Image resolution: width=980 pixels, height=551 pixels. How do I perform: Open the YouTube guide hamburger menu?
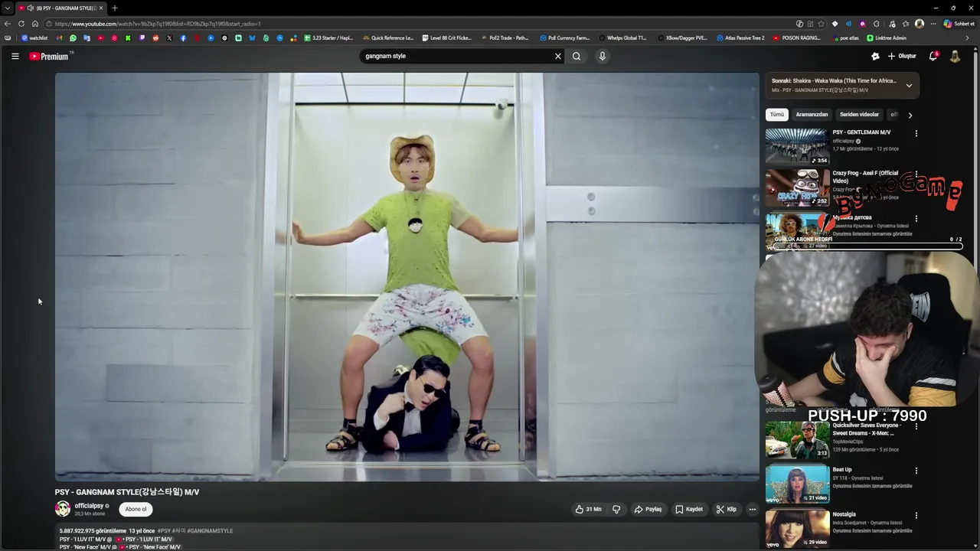pyautogui.click(x=15, y=56)
